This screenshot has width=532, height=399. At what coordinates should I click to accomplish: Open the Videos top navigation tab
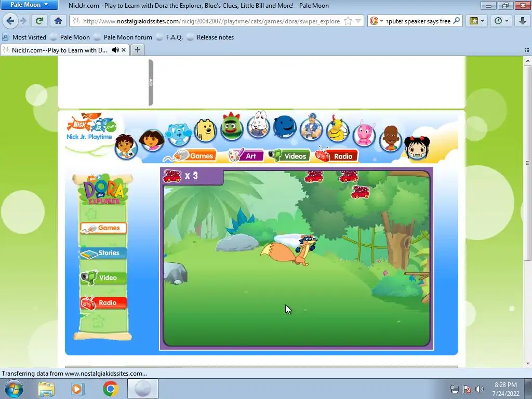290,156
